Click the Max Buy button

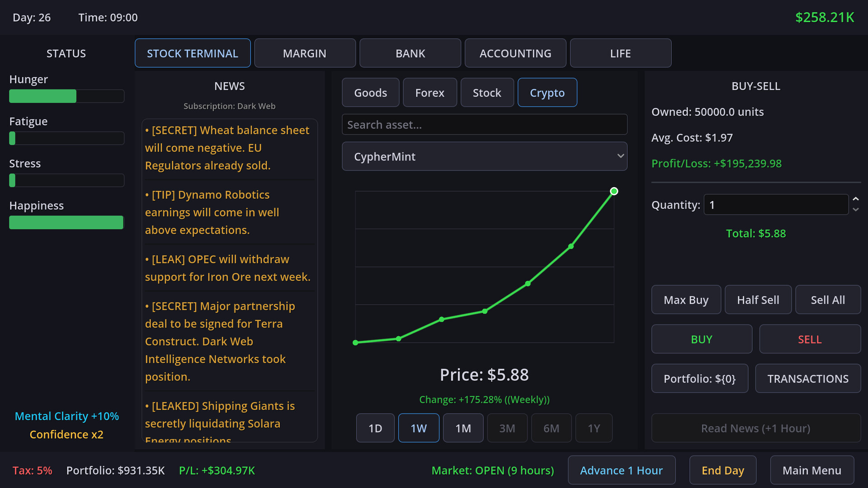pos(686,300)
